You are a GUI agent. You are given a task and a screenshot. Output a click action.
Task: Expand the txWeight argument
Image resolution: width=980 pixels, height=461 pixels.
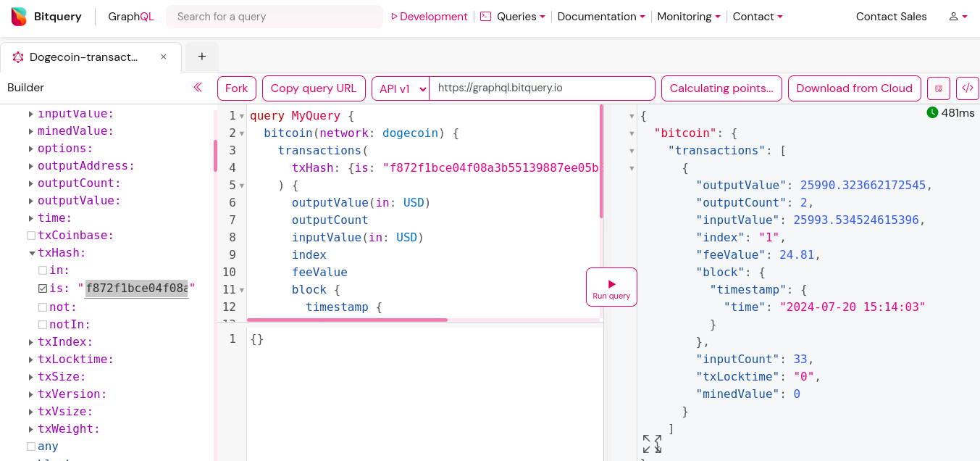coord(31,429)
